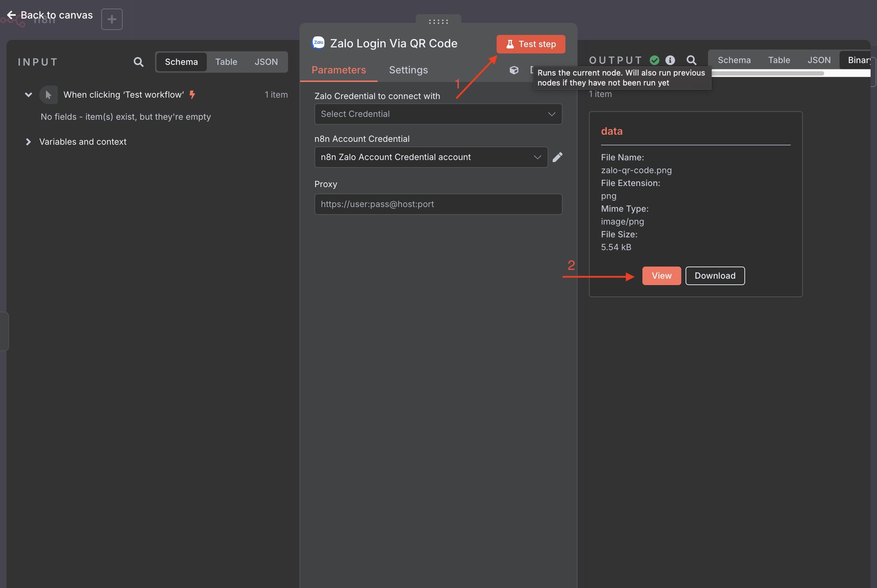877x588 pixels.
Task: Click the file name zalo-qr-code.png
Action: click(636, 170)
